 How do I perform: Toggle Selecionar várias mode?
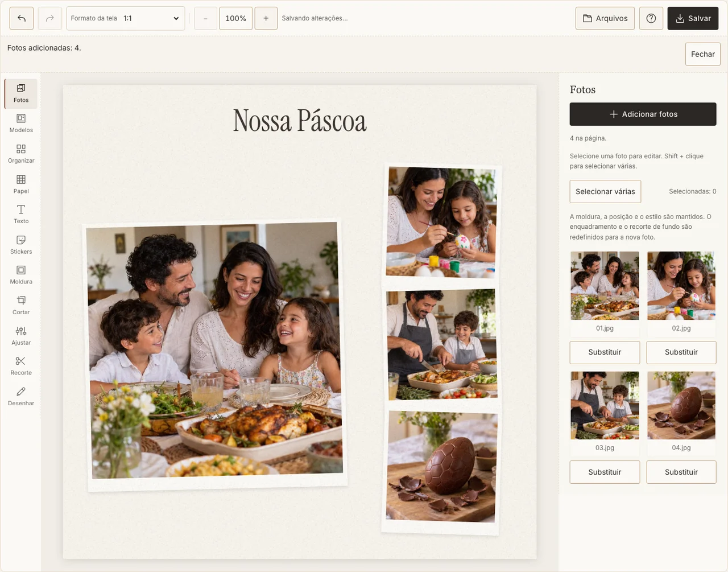605,191
